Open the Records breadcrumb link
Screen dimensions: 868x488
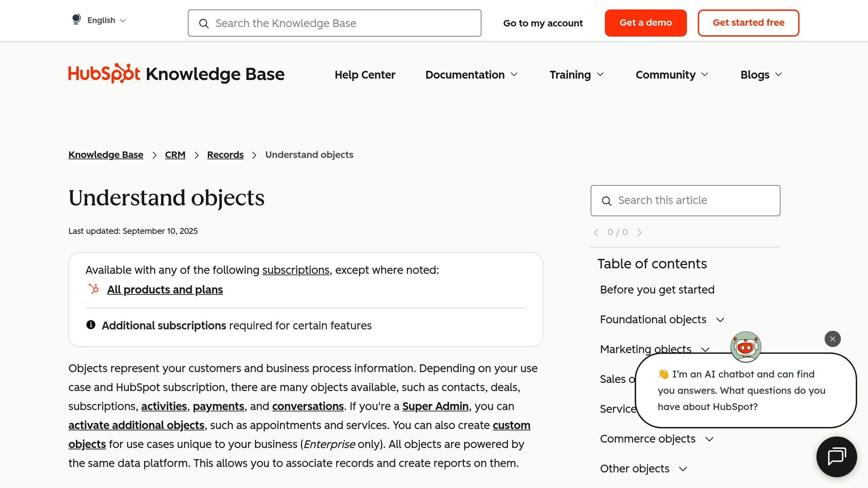(225, 155)
